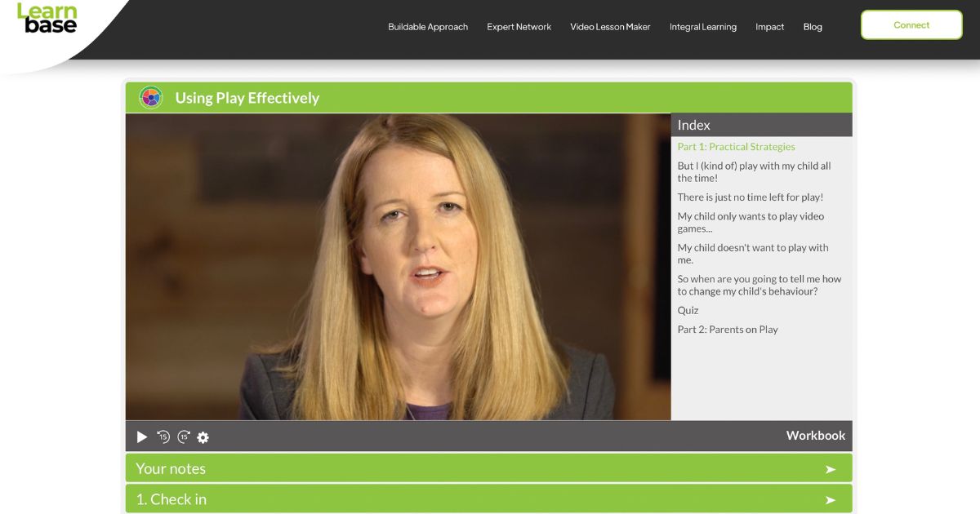Viewport: 980px width, 514px height.
Task: Click the lesson logo beside Using Play Effectively
Action: click(150, 97)
